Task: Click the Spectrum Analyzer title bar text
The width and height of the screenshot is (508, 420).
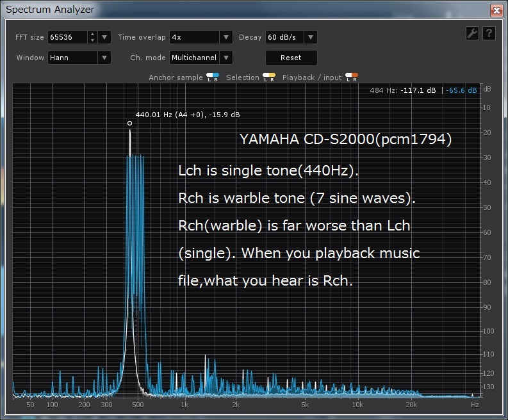Action: [x=50, y=10]
